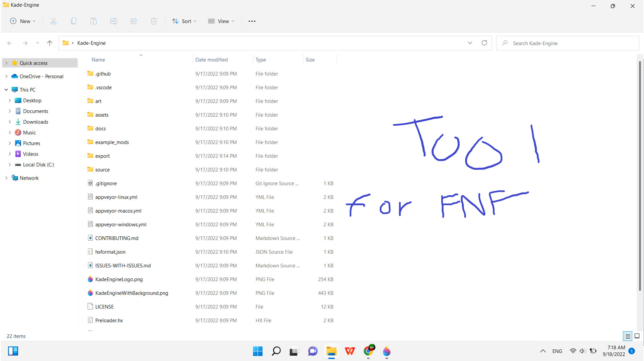
Task: Select the Cut icon in the toolbar
Action: (x=53, y=21)
